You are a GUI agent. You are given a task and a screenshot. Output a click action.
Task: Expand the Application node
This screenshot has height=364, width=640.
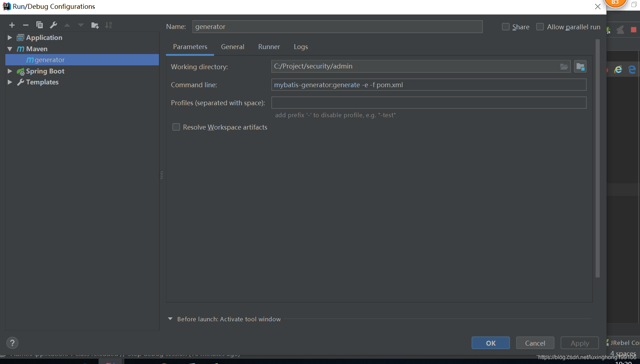click(10, 37)
